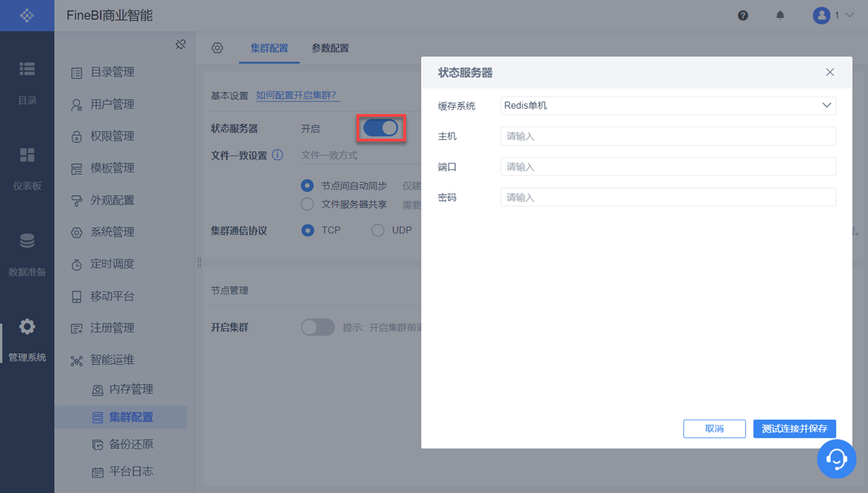Select the 节点间自动同步 radio option
The width and height of the screenshot is (868, 493).
307,185
